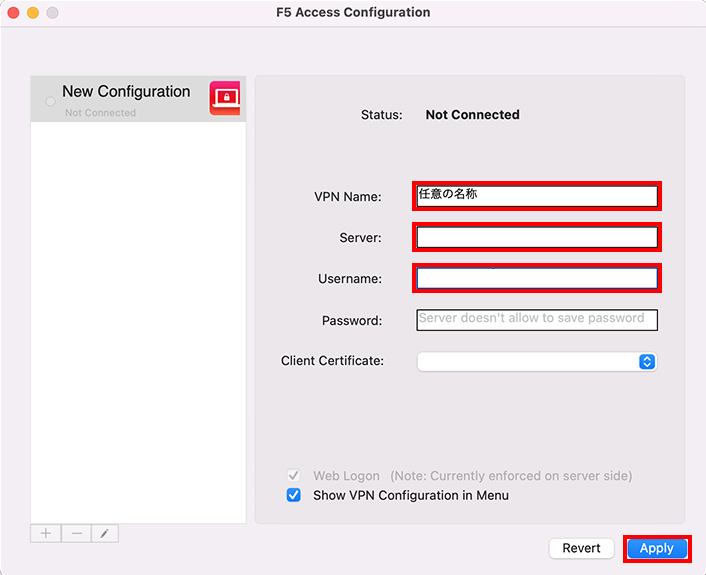Click the F5 Access Configuration window title
The height and width of the screenshot is (575, 706).
pos(353,12)
